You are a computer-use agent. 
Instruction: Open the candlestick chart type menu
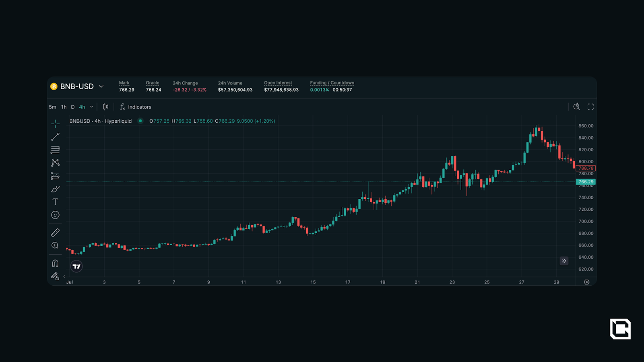point(105,107)
